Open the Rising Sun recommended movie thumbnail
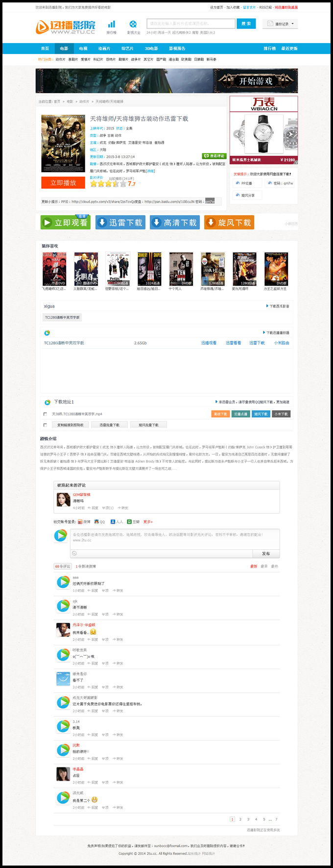 click(149, 269)
